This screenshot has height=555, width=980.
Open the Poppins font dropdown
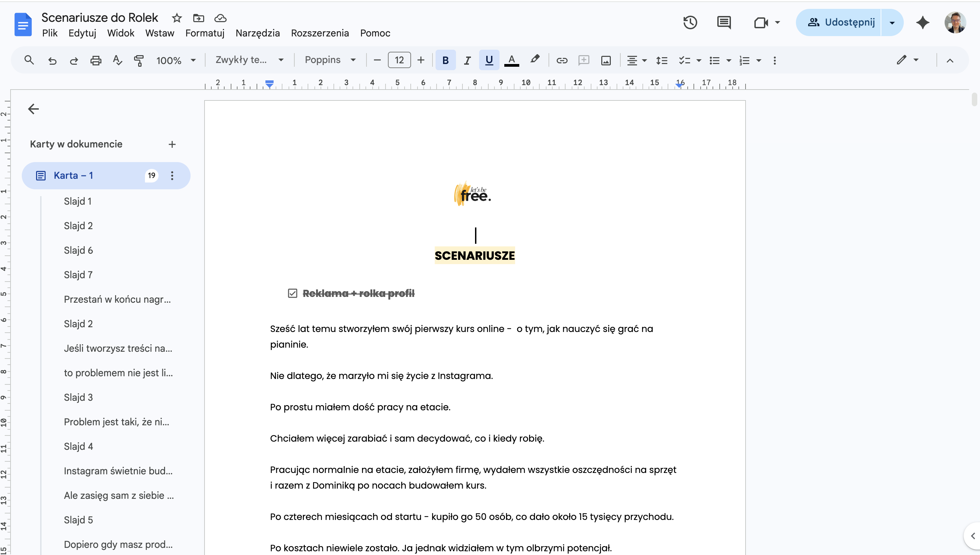click(330, 60)
